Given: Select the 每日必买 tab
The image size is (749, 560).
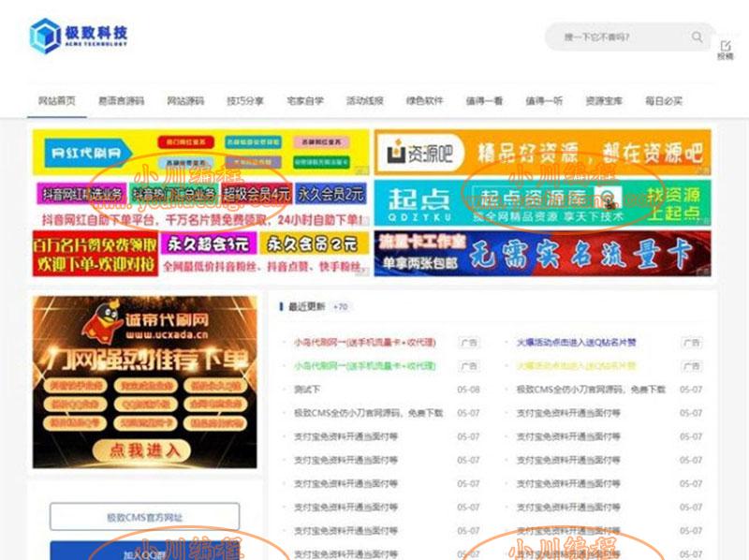Looking at the screenshot, I should (x=664, y=101).
